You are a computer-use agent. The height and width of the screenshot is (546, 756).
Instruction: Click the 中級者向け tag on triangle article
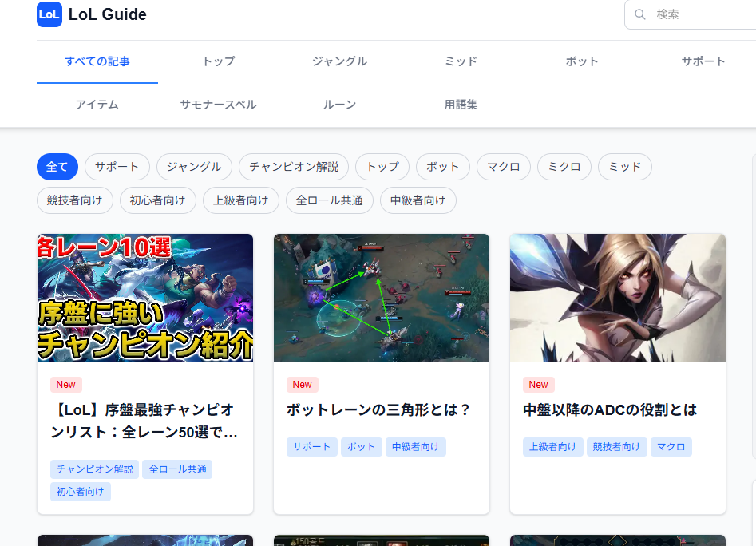416,447
